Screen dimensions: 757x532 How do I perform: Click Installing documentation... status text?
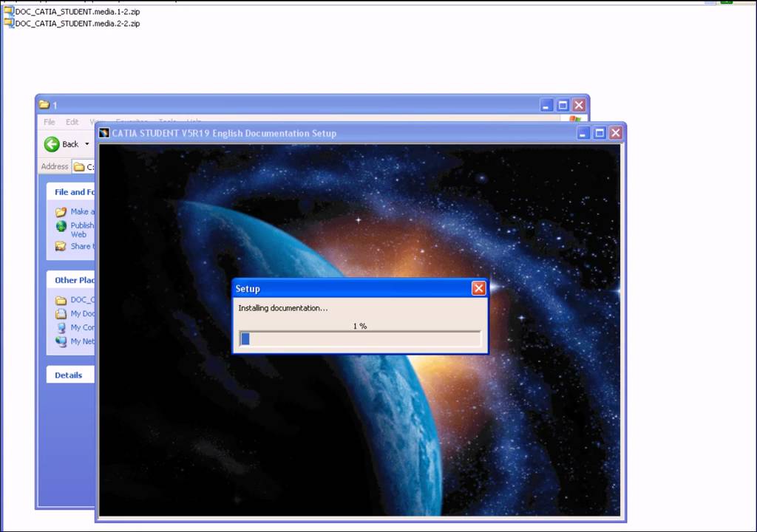pyautogui.click(x=283, y=308)
